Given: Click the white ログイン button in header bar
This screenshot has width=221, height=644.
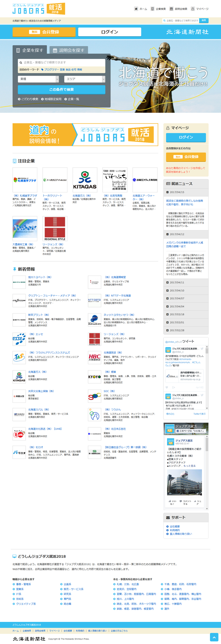Looking at the screenshot, I should click(x=110, y=32).
